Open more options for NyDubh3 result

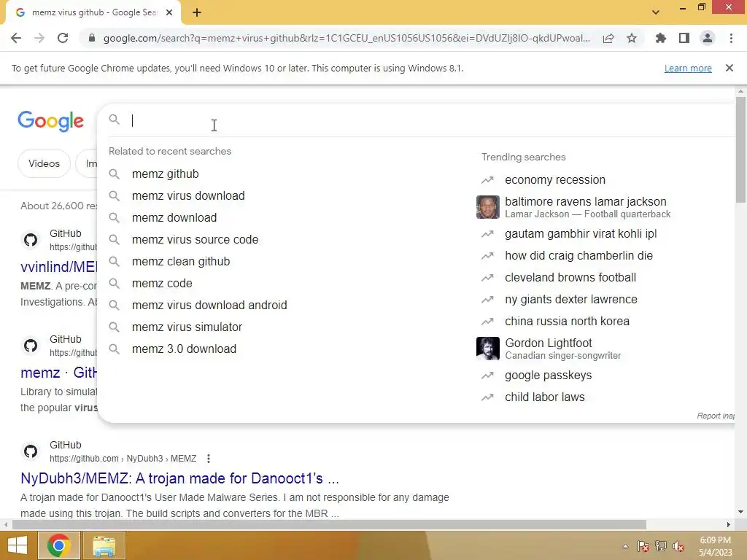tap(208, 459)
